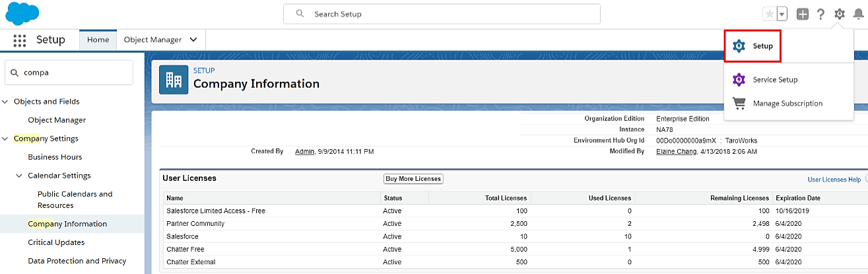
Task: Collapse the Objects and Fields section
Action: (x=6, y=102)
